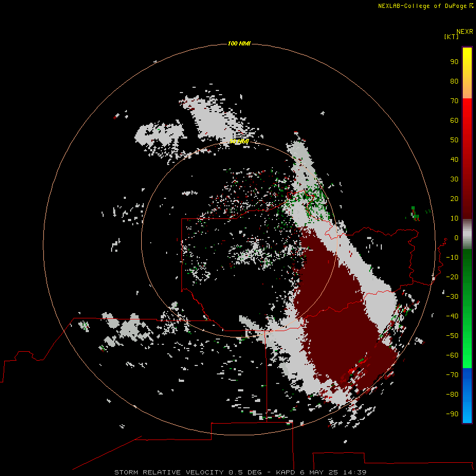Click the -80 value on velocity scale

point(452,395)
